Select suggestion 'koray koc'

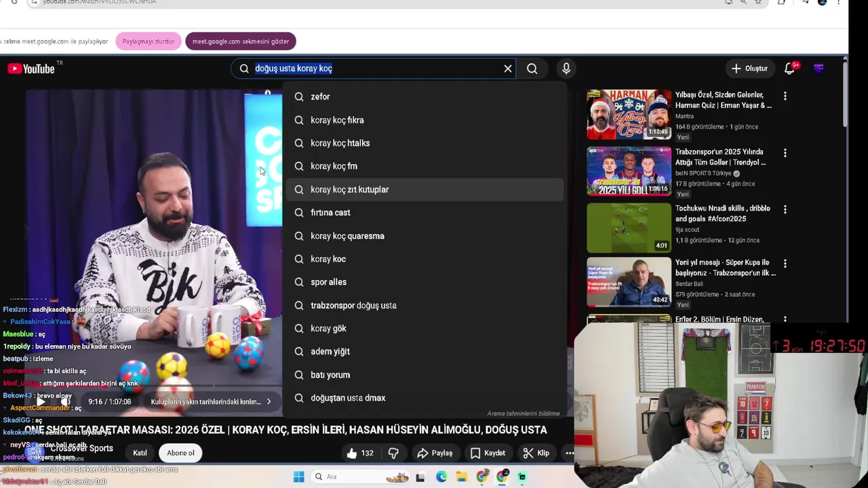click(x=425, y=259)
